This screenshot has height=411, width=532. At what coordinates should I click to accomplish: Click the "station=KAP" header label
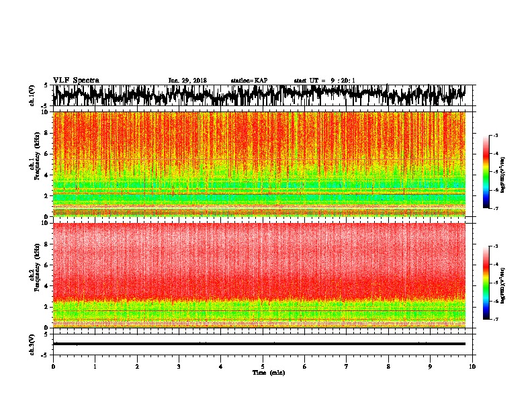click(249, 81)
